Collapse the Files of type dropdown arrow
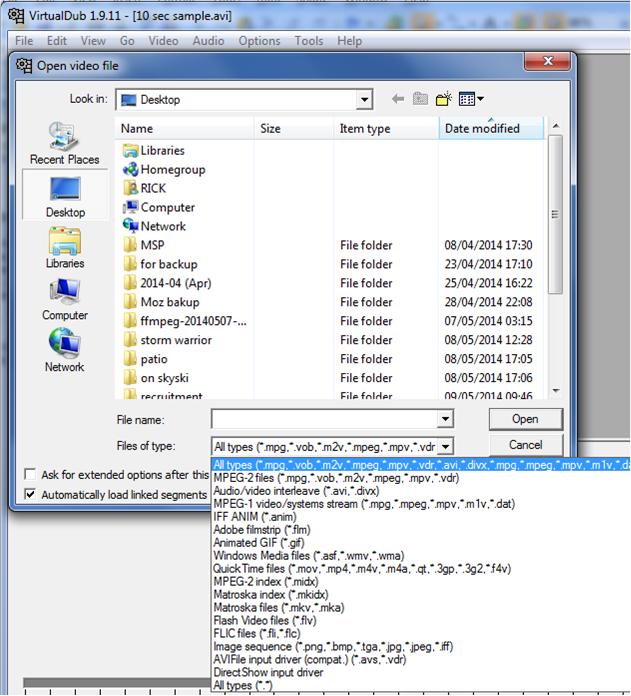The width and height of the screenshot is (631, 696). 446,446
